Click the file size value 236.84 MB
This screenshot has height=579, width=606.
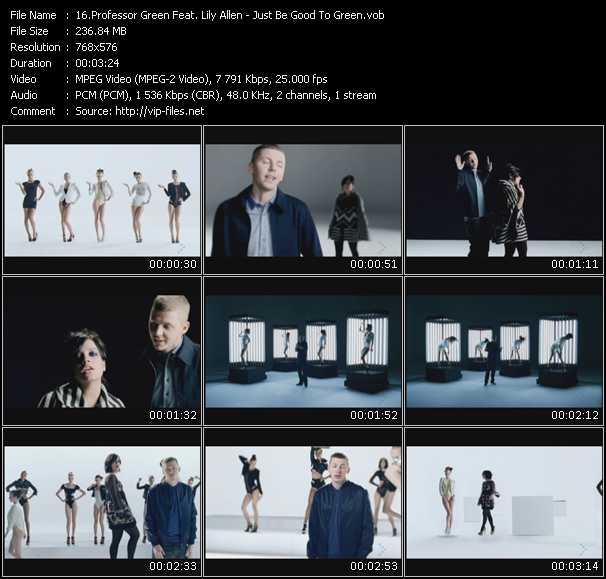[101, 31]
